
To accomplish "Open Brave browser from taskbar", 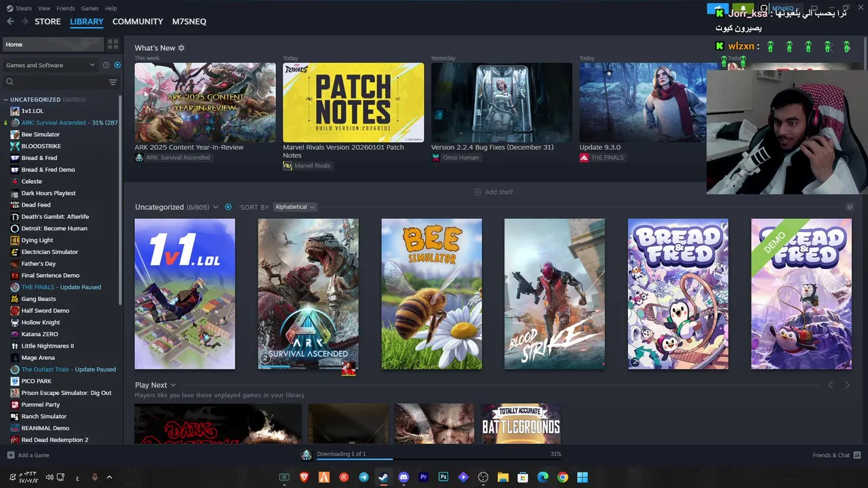I will 304,477.
